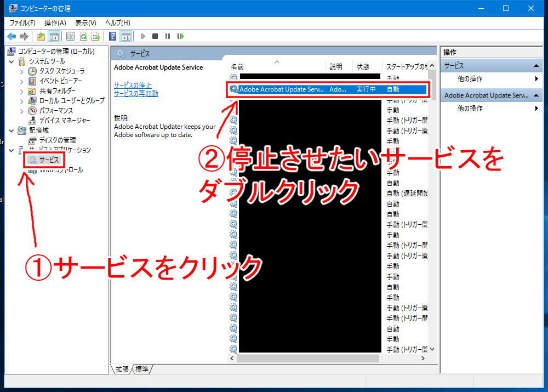Select ローカル ユーザーとグループ in tree

72,101
